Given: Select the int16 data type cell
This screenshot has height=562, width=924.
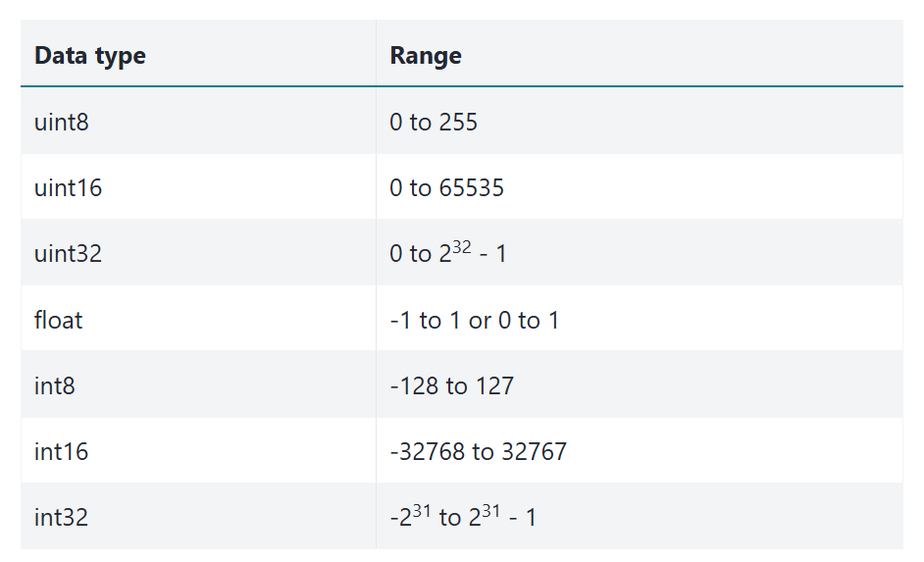Looking at the screenshot, I should [x=61, y=451].
